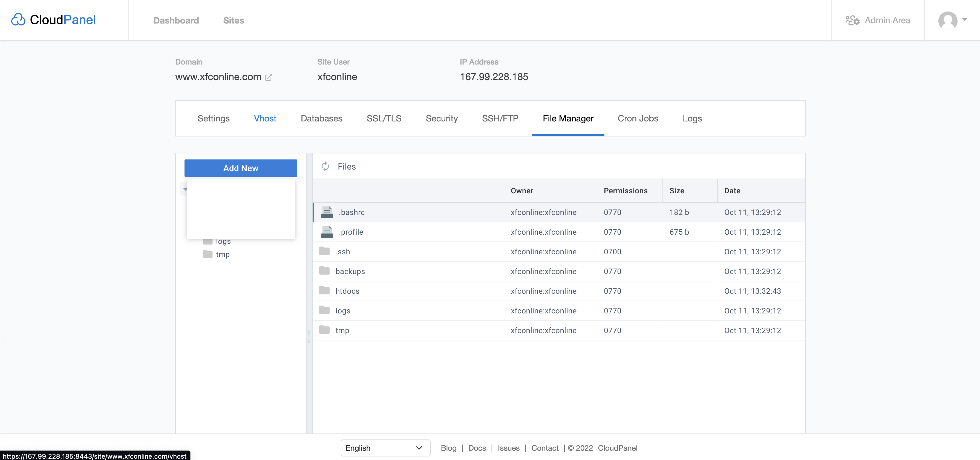The image size is (980, 460).
Task: Select the .ssh folder icon
Action: (x=324, y=251)
